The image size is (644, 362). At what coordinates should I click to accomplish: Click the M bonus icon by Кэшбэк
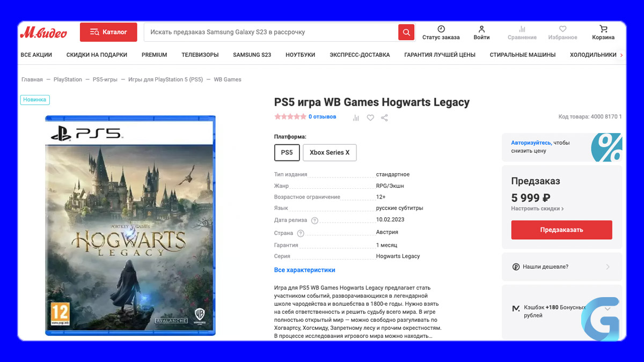516,309
